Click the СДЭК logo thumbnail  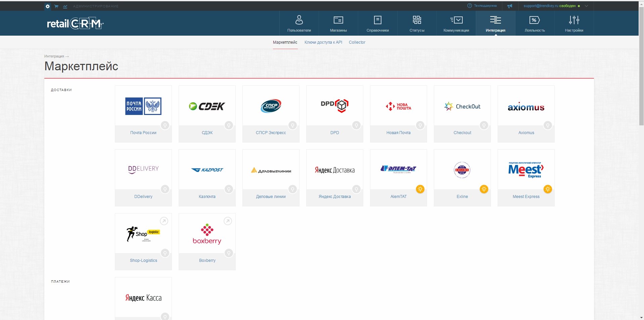click(x=207, y=106)
